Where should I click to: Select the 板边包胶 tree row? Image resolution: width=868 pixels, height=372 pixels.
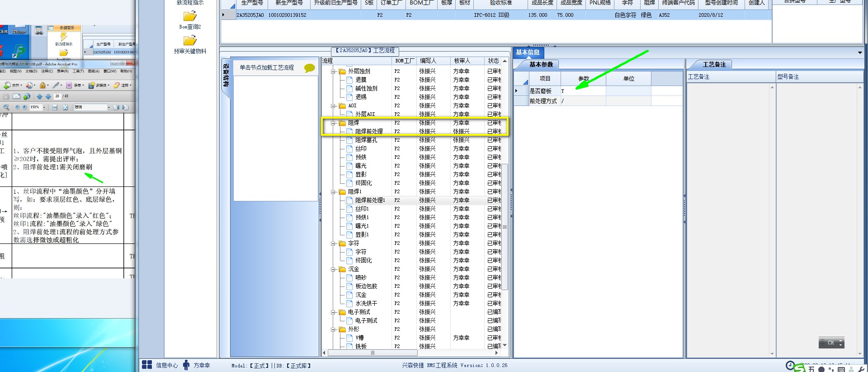366,286
